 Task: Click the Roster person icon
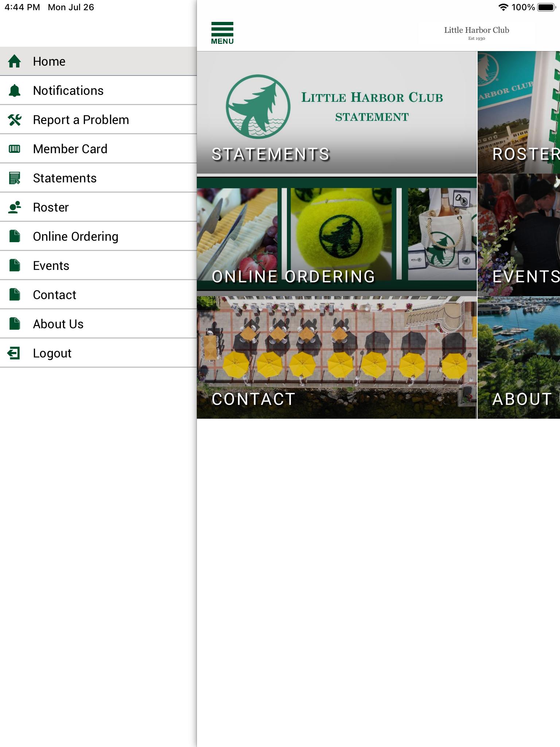pyautogui.click(x=15, y=207)
